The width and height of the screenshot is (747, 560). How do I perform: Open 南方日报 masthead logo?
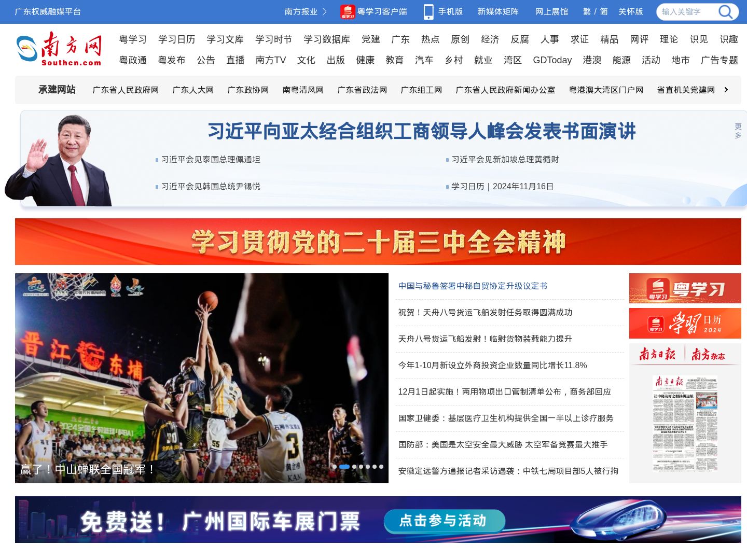(x=657, y=354)
